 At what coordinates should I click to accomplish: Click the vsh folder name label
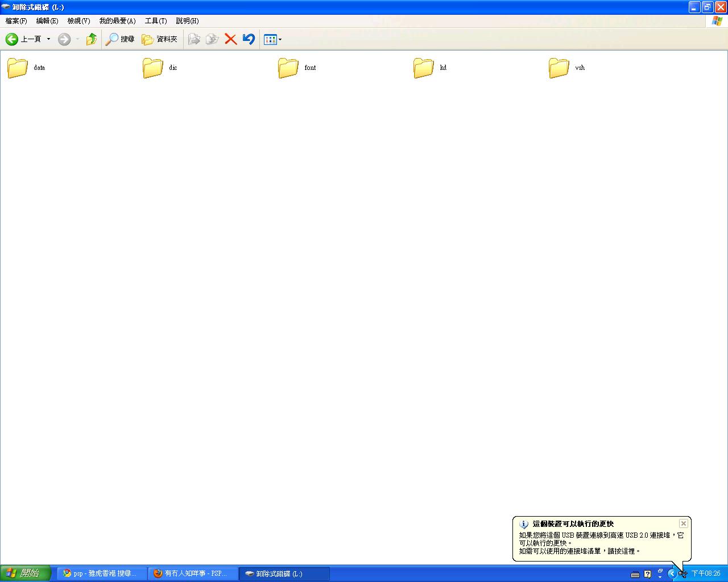tap(580, 68)
